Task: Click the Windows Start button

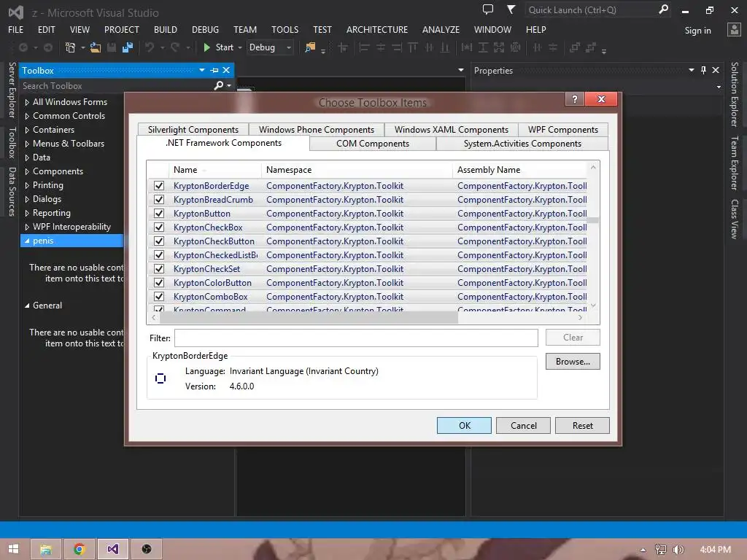Action: tap(13, 549)
